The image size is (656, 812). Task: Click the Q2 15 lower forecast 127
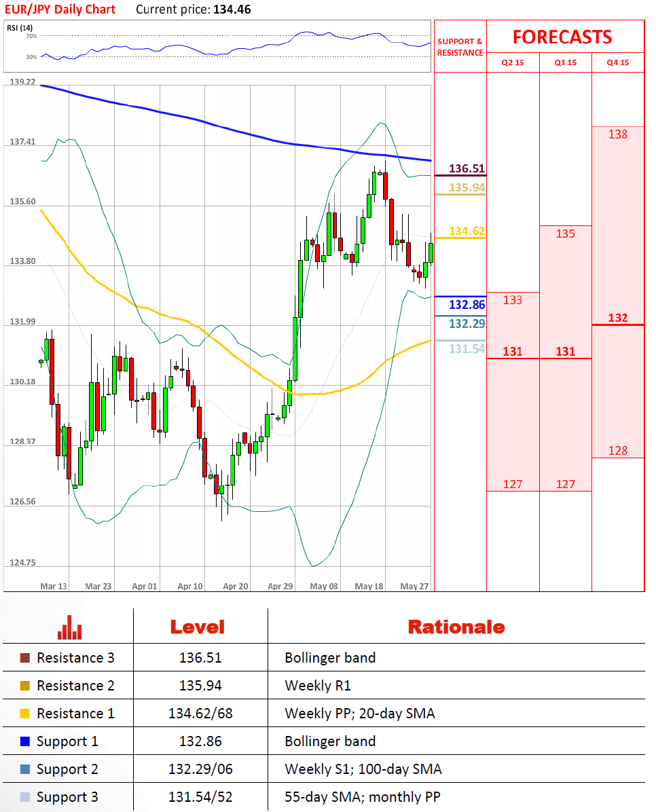[x=513, y=484]
